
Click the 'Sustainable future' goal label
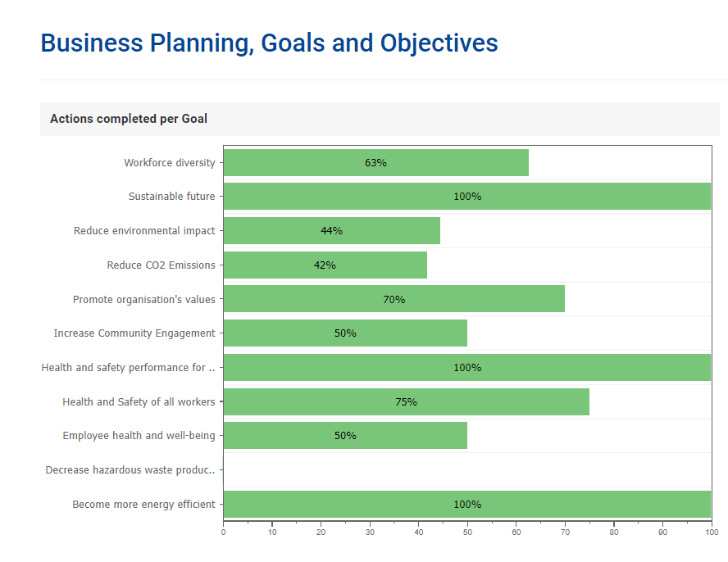[x=171, y=197]
